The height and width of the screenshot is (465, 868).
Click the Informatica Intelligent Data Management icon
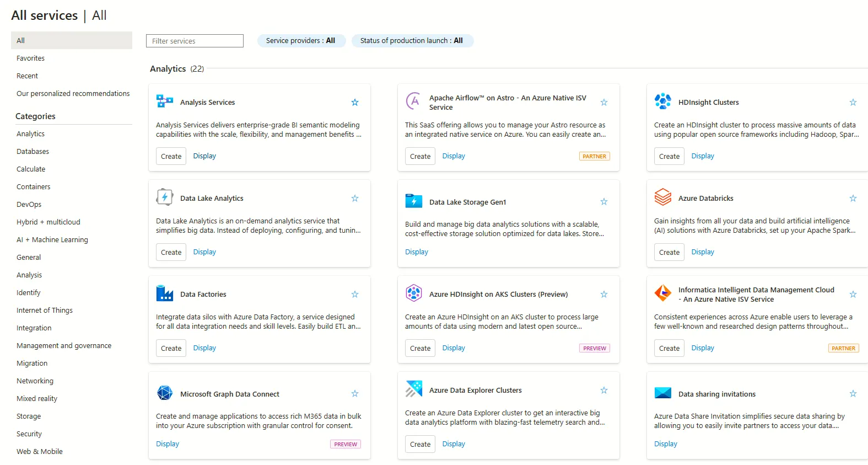coord(663,293)
